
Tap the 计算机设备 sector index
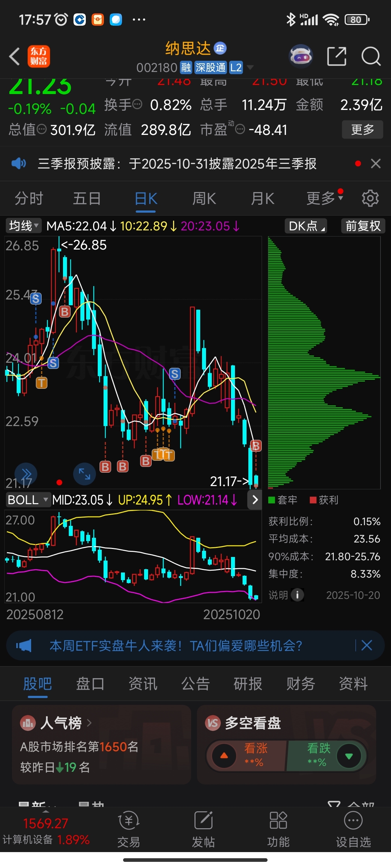tap(46, 831)
